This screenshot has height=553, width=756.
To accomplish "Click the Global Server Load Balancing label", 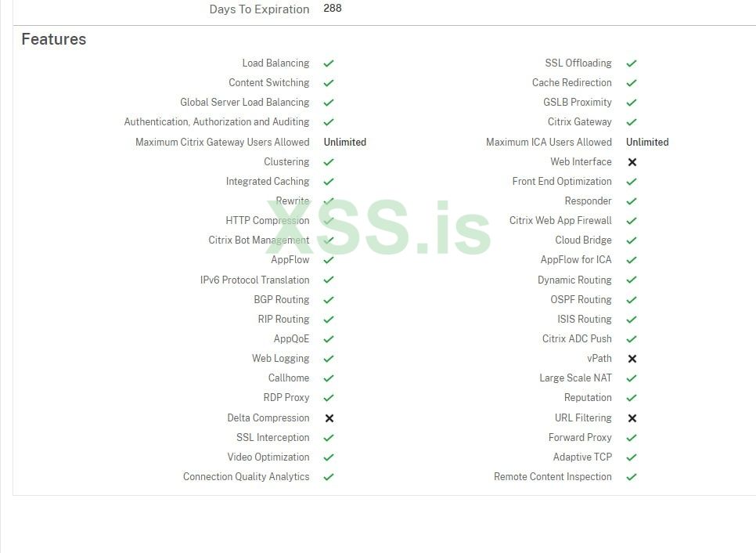I will click(x=245, y=103).
